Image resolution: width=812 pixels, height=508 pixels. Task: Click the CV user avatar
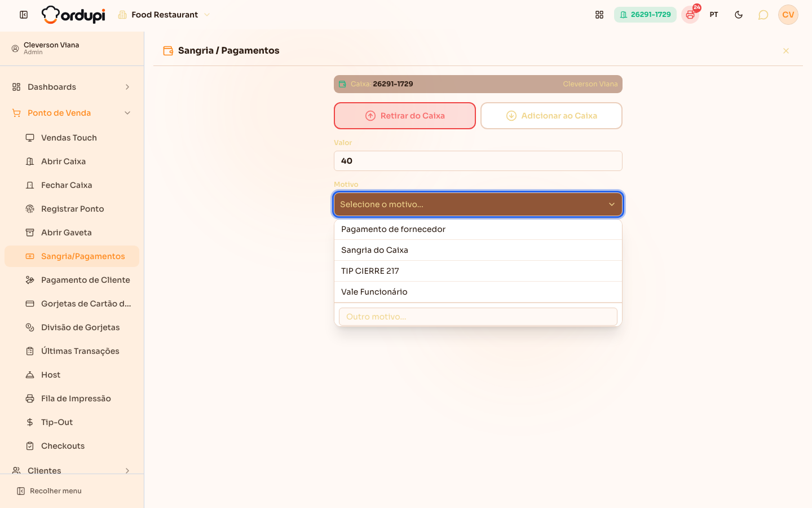point(788,15)
